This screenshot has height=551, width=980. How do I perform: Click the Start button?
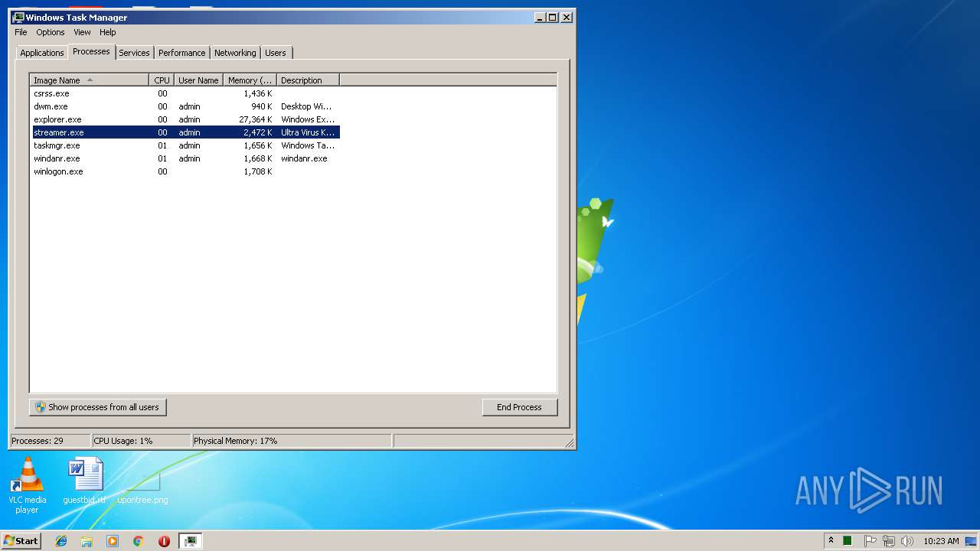[21, 541]
